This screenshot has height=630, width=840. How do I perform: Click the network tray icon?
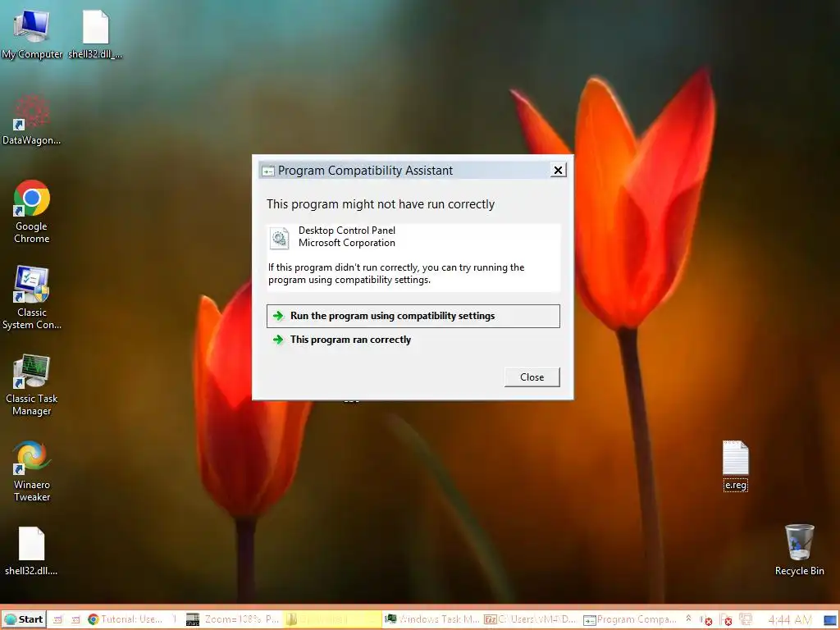(x=746, y=619)
